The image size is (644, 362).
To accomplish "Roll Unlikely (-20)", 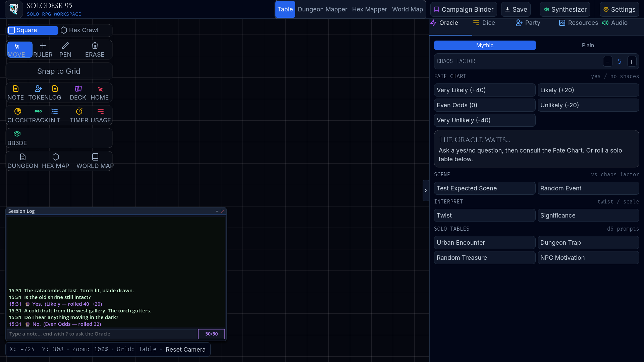I will (588, 105).
